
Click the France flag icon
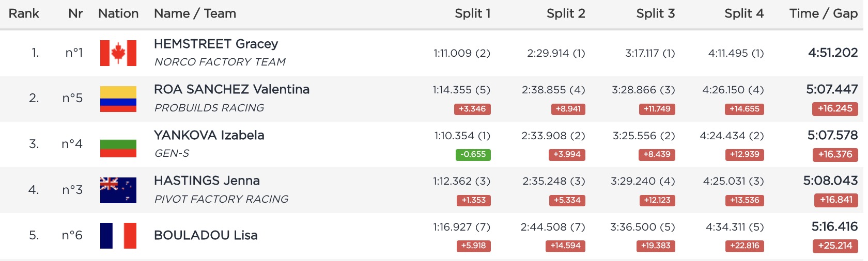tap(118, 236)
